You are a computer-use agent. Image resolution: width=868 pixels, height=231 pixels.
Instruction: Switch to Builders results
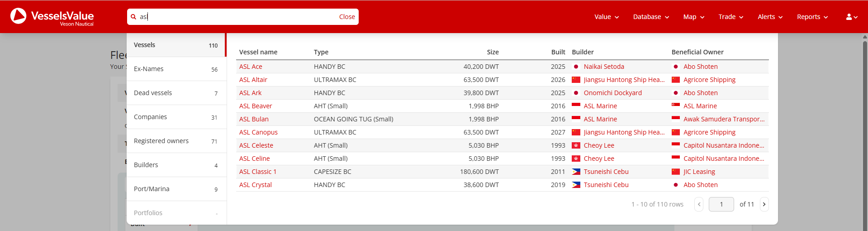[176, 165]
